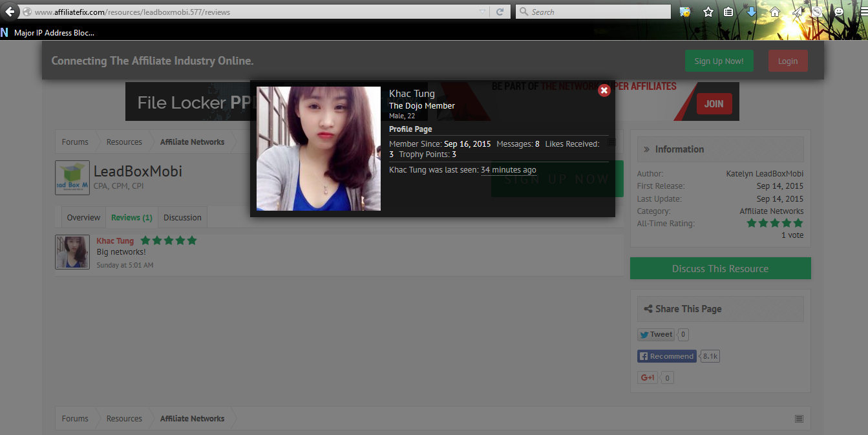The image size is (868, 435).
Task: Go to the browser Home icon
Action: tap(774, 12)
